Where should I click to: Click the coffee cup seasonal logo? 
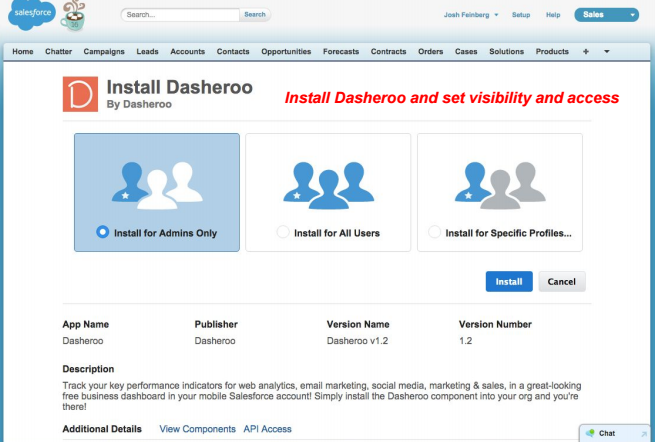click(x=73, y=16)
